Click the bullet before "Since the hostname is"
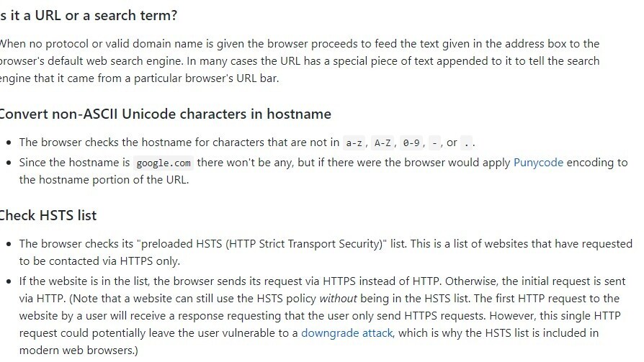The image size is (644, 362). point(8,163)
